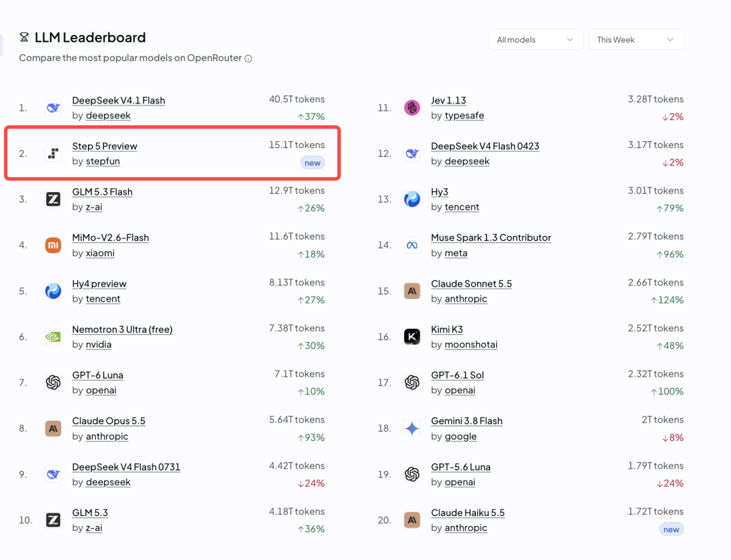
Task: Click the nvidia author link
Action: pyautogui.click(x=98, y=344)
